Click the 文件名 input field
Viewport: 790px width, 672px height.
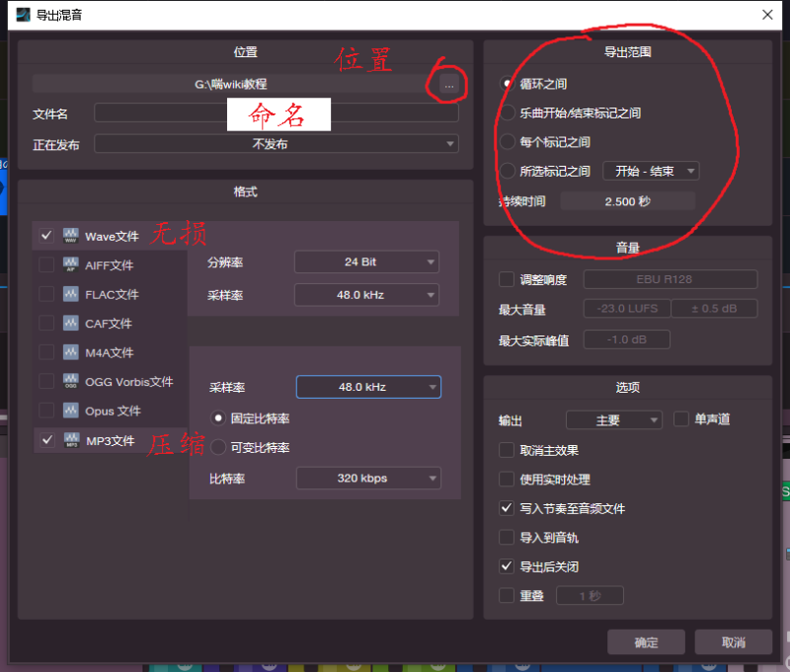tap(276, 114)
